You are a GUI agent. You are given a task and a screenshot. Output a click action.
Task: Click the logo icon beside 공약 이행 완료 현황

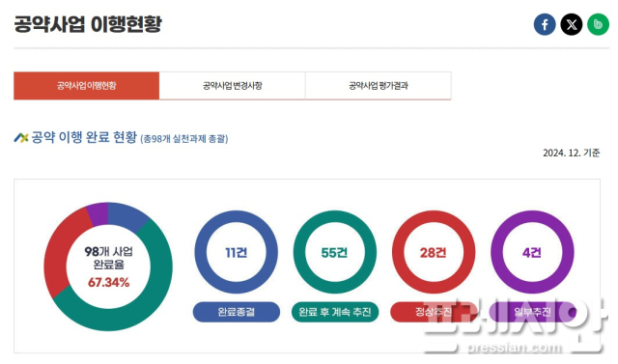[x=21, y=137]
